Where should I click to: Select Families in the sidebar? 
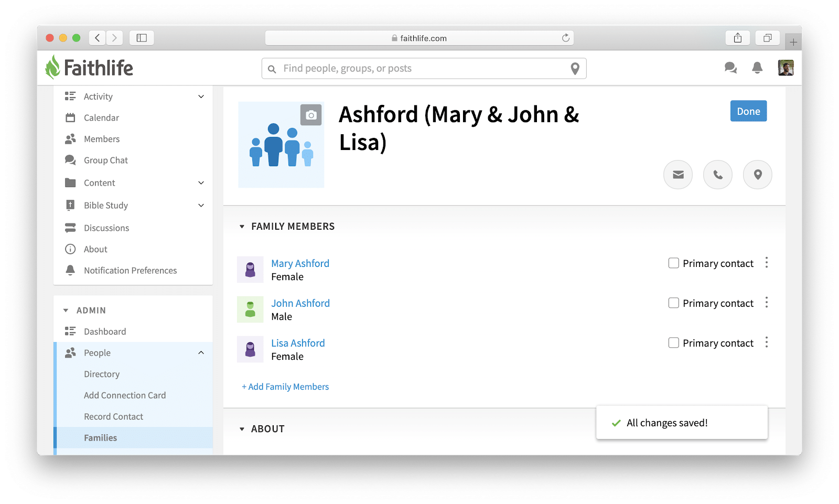(x=133, y=438)
